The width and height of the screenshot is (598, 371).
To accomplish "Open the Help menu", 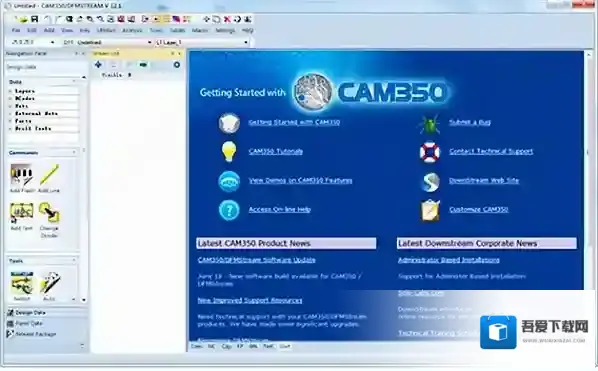I will (247, 30).
